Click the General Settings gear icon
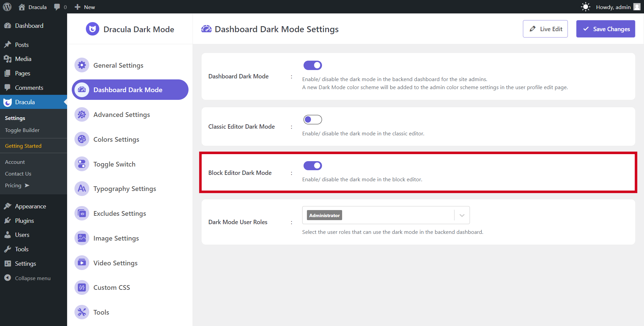644x326 pixels. [82, 65]
